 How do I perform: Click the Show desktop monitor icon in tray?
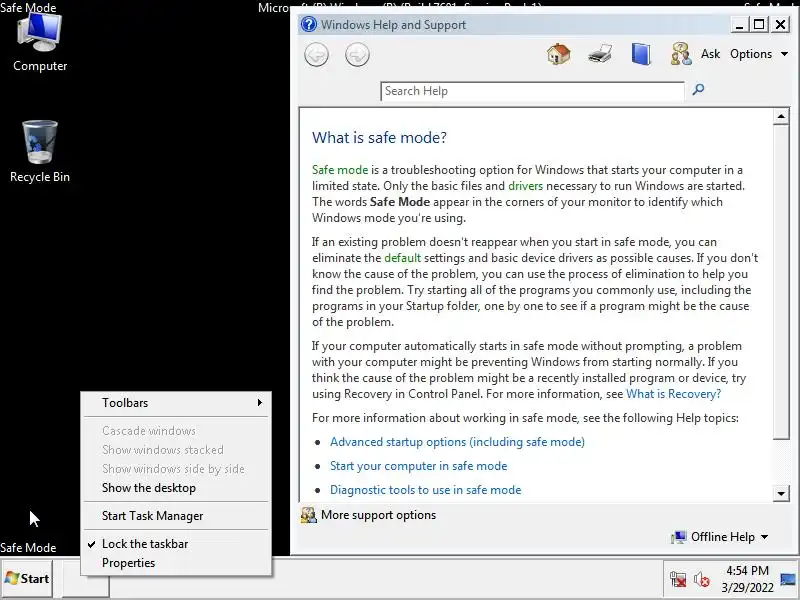click(x=788, y=579)
